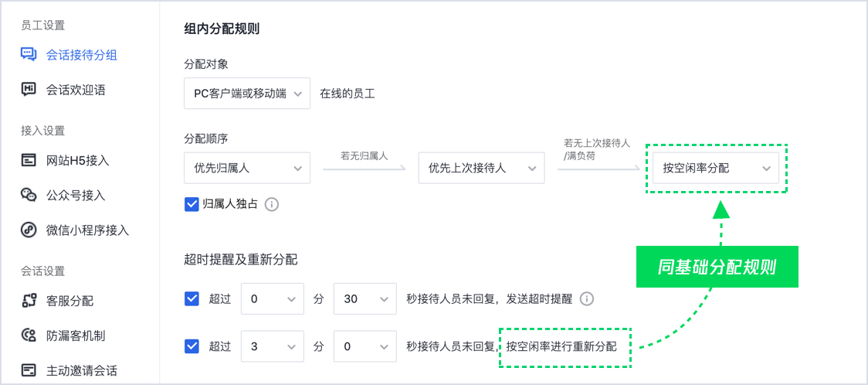Image resolution: width=868 pixels, height=385 pixels.
Task: Open the PC客户端或移动端 dropdown
Action: pos(247,93)
